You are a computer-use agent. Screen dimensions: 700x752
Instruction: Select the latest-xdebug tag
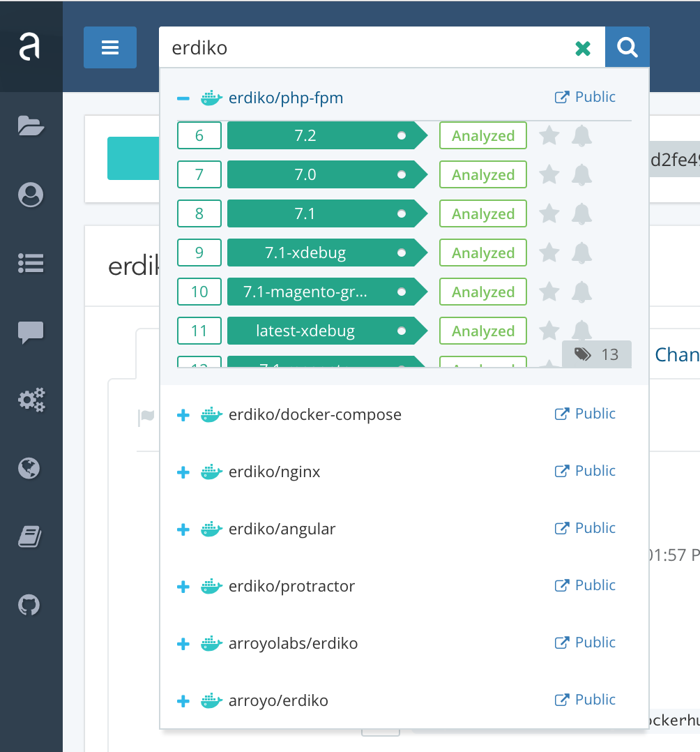tap(327, 331)
